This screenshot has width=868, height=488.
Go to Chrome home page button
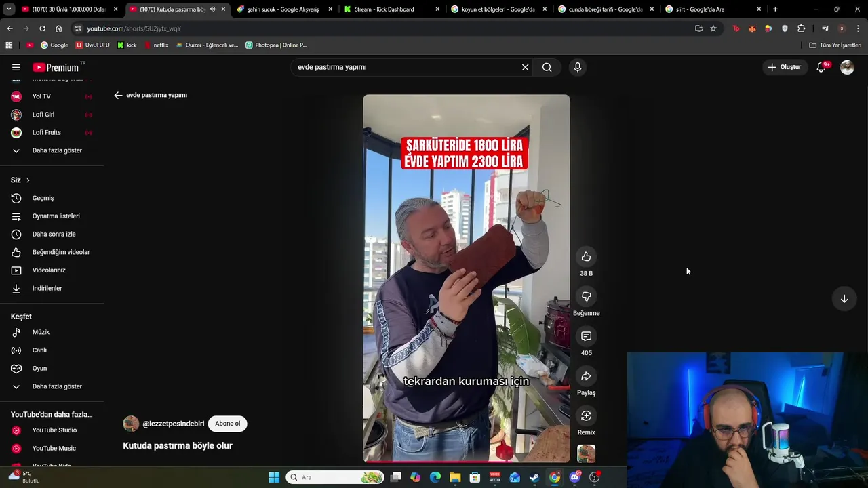[x=59, y=28]
